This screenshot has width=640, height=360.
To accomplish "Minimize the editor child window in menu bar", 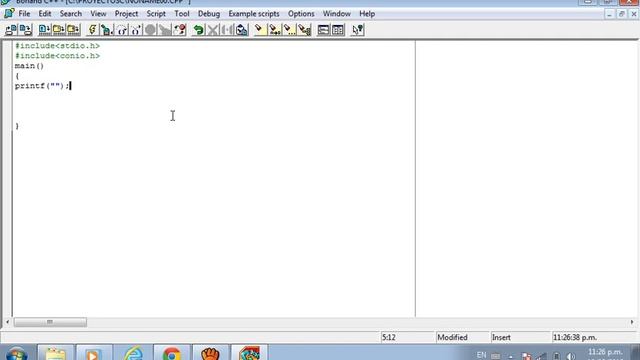I will point(609,14).
